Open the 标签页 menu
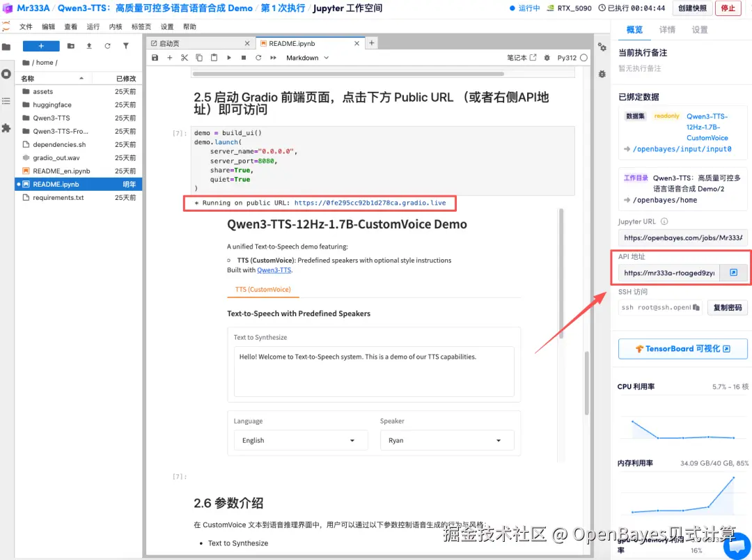This screenshot has height=560, width=752. 141,27
